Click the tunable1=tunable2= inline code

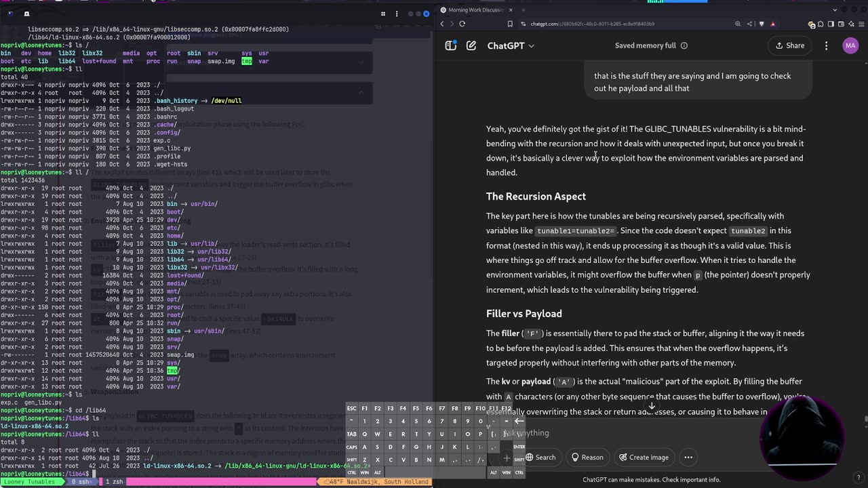tap(575, 231)
